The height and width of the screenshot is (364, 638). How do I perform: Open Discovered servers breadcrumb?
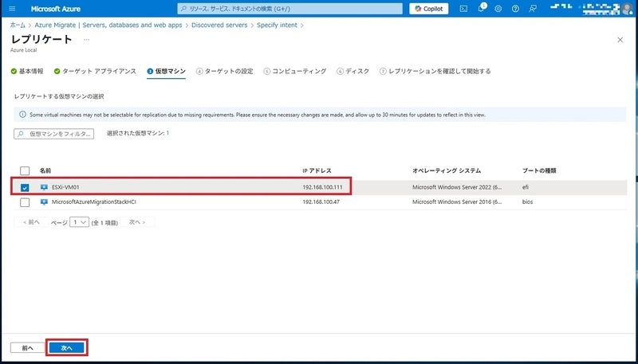[x=219, y=25]
